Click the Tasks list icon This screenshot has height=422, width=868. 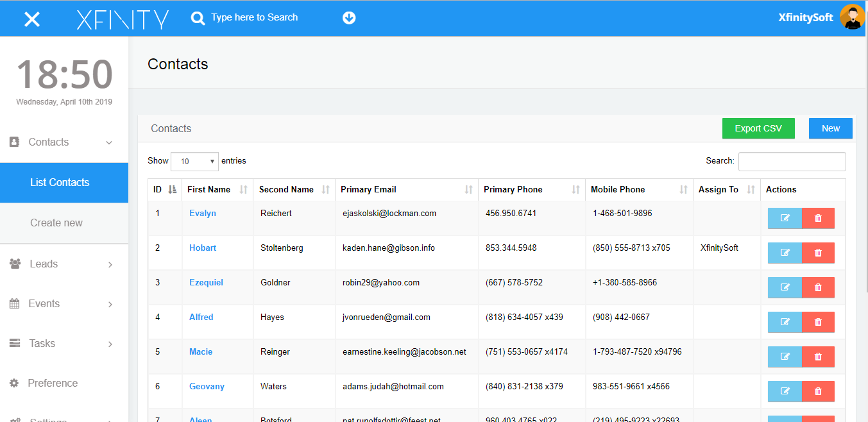[x=14, y=344]
